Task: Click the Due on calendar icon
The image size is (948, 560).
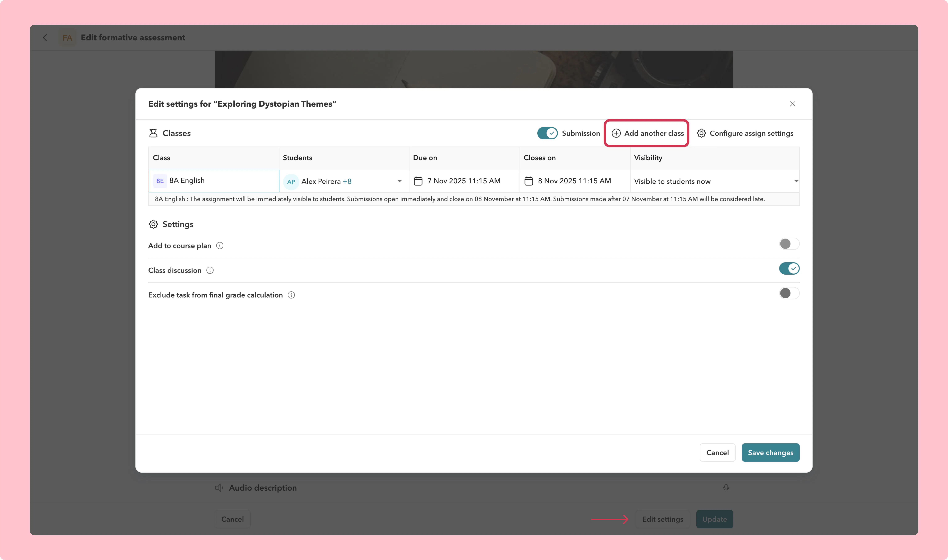Action: [418, 181]
